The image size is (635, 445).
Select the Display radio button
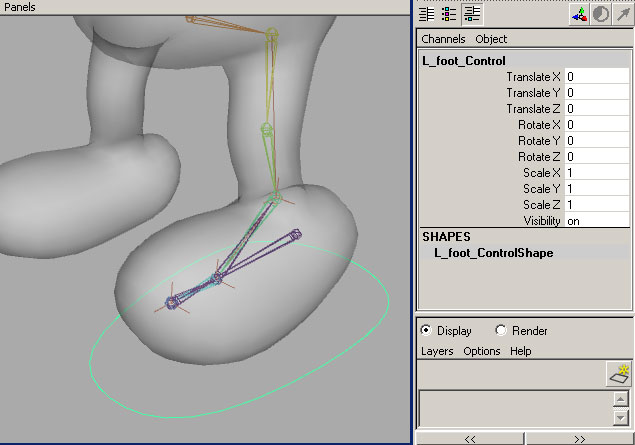427,330
